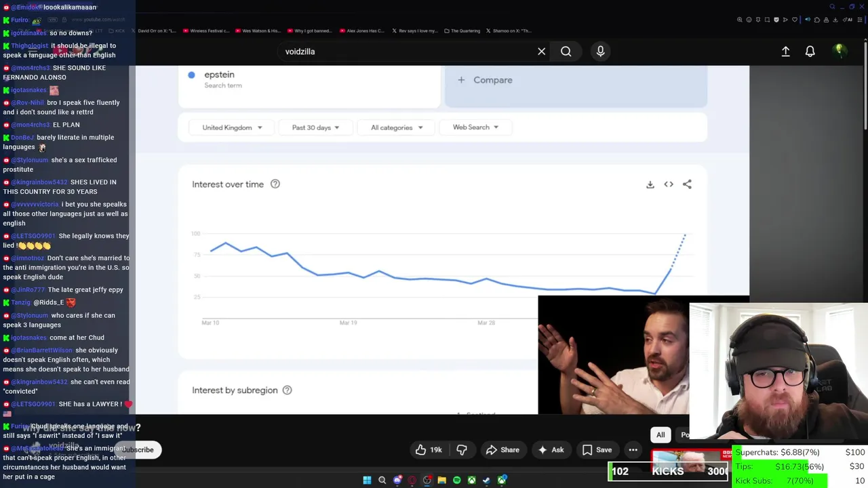
Task: Open the browser profile icon
Action: (x=826, y=20)
